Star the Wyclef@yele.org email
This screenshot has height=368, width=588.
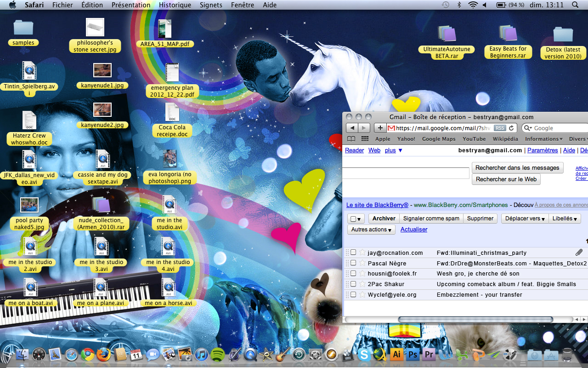(362, 294)
